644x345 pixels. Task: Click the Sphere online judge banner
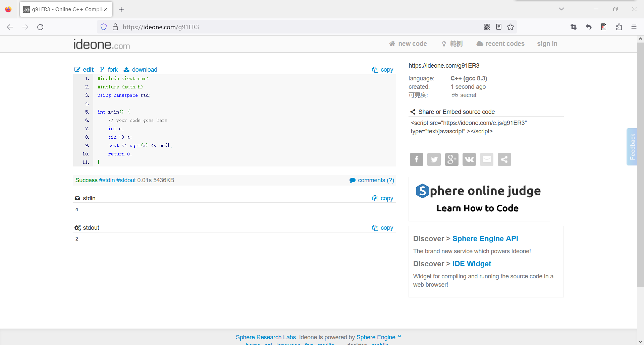[x=479, y=199]
